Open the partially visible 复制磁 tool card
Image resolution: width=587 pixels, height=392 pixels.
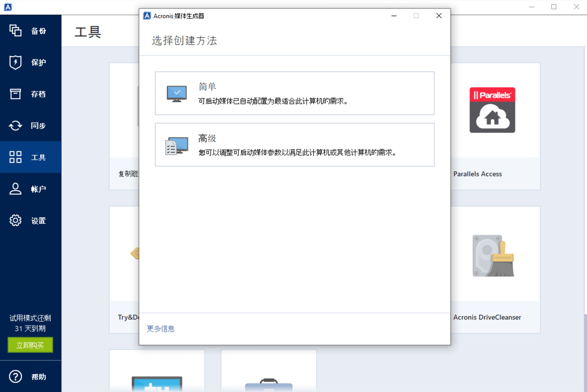tap(124, 126)
